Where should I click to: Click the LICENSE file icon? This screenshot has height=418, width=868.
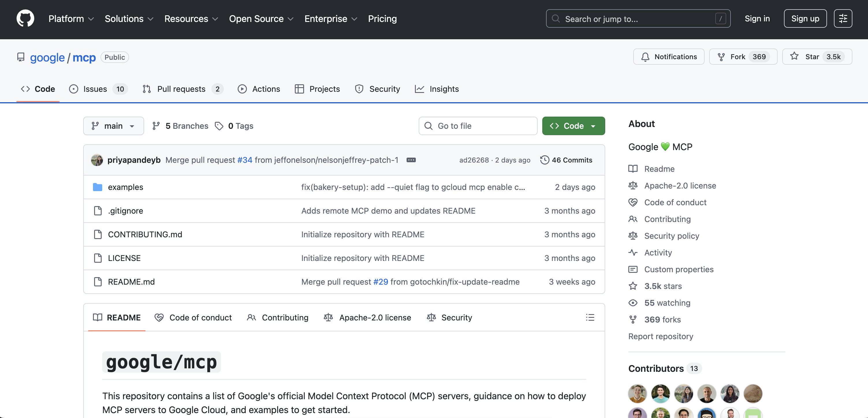tap(98, 258)
